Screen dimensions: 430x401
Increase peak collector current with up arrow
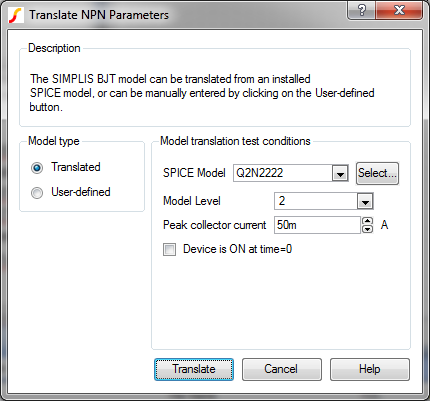pos(367,221)
